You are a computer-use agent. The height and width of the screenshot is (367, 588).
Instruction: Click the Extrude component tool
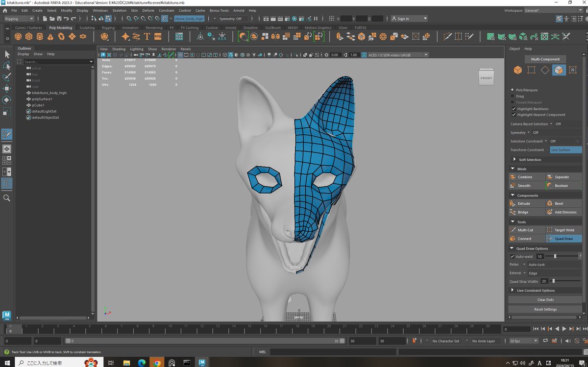pyautogui.click(x=526, y=203)
